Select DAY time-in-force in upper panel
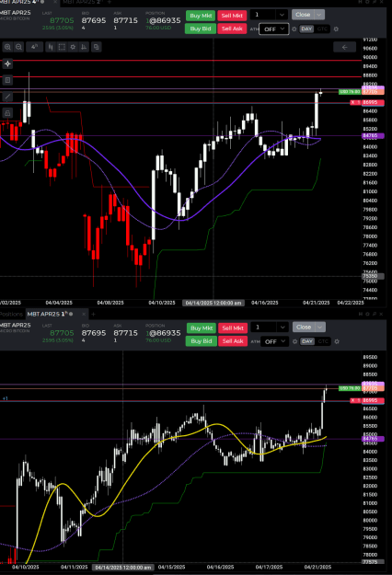392x575 pixels. click(306, 29)
